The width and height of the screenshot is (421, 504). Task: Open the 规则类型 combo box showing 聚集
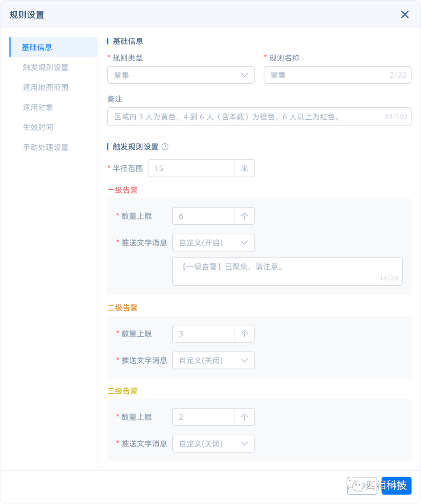point(181,75)
